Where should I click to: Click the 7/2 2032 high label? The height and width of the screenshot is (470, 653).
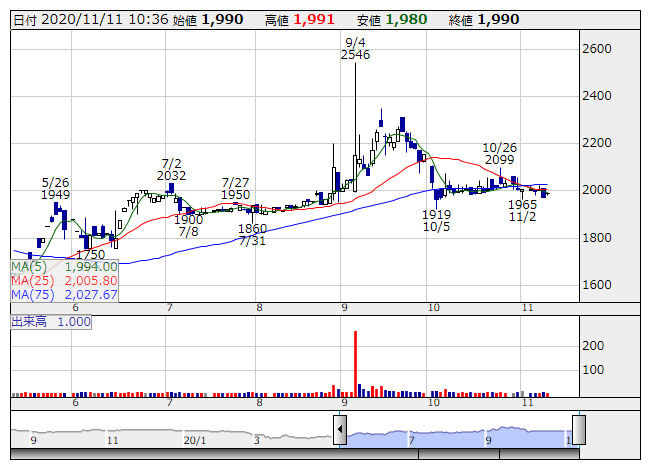tap(172, 168)
